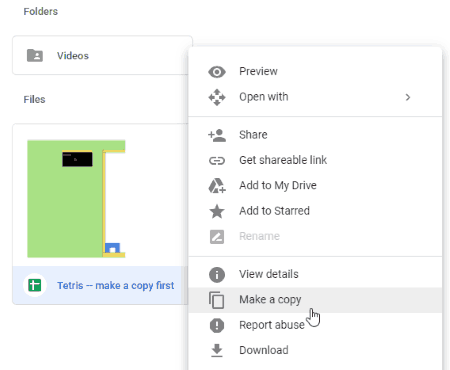The width and height of the screenshot is (450, 370).
Task: Click the chain link icon beside Get shareable link
Action: click(217, 161)
